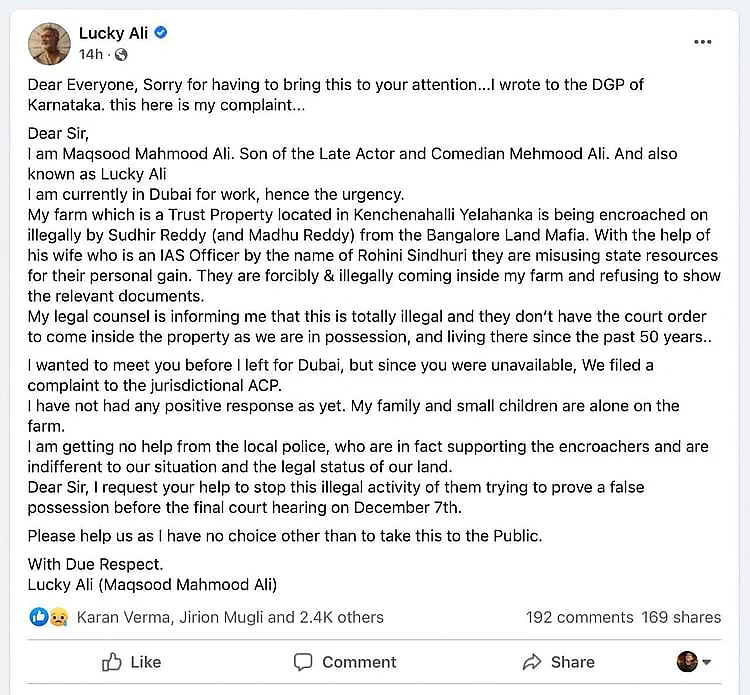The height and width of the screenshot is (695, 750).
Task: Open the commenting-as profile dropdown arrow
Action: point(706,662)
